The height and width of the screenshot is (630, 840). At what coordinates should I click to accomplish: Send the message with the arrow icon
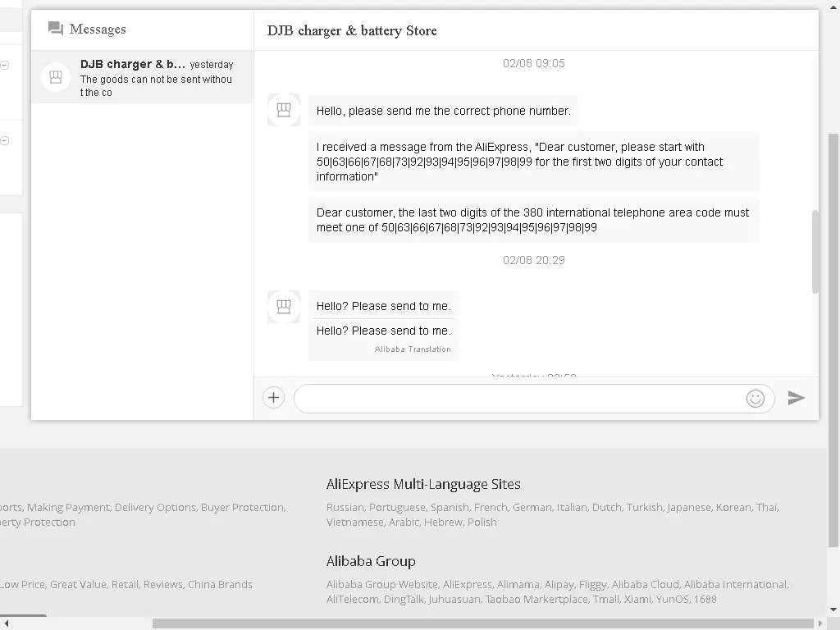(x=796, y=398)
